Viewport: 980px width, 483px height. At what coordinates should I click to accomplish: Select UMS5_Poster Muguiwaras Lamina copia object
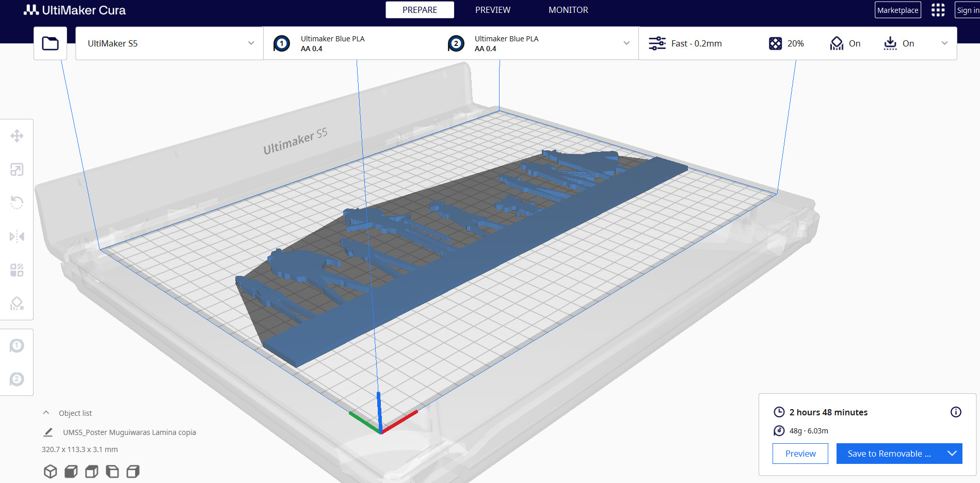coord(130,432)
